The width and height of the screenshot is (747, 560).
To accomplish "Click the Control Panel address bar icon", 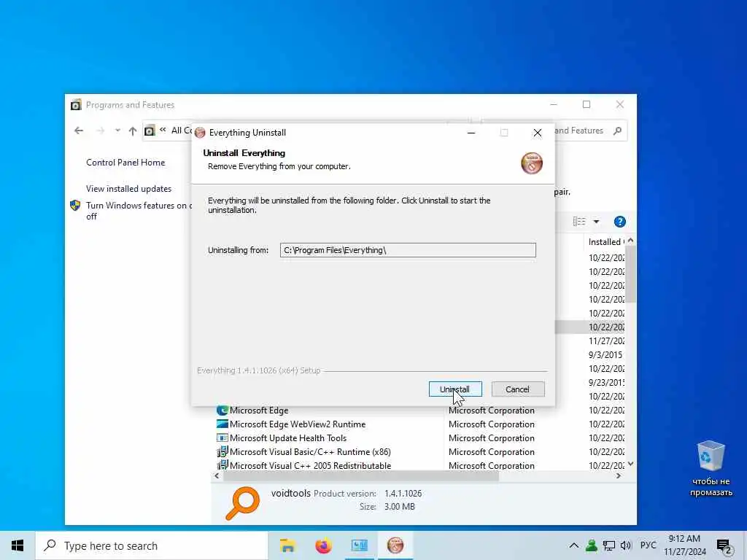I will 150,131.
